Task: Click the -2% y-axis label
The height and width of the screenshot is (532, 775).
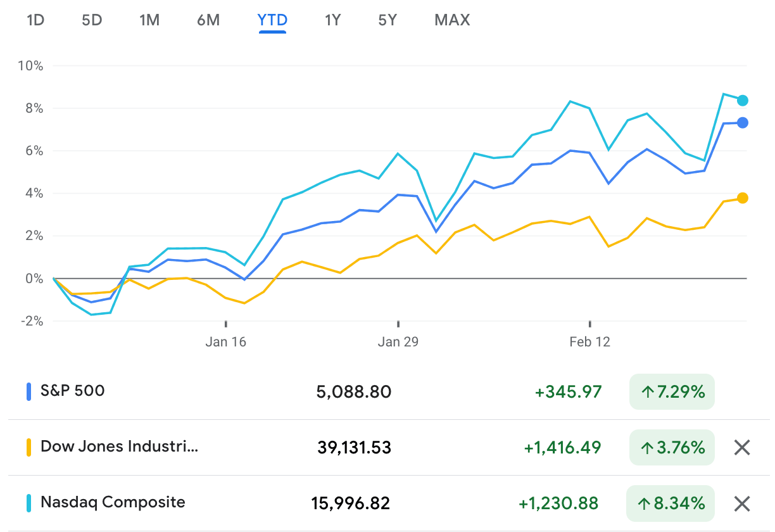Action: tap(32, 321)
